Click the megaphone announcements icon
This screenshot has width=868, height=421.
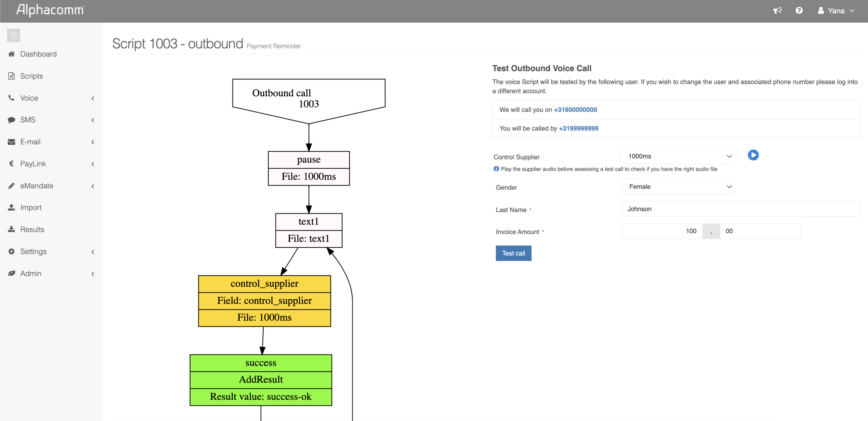(777, 11)
